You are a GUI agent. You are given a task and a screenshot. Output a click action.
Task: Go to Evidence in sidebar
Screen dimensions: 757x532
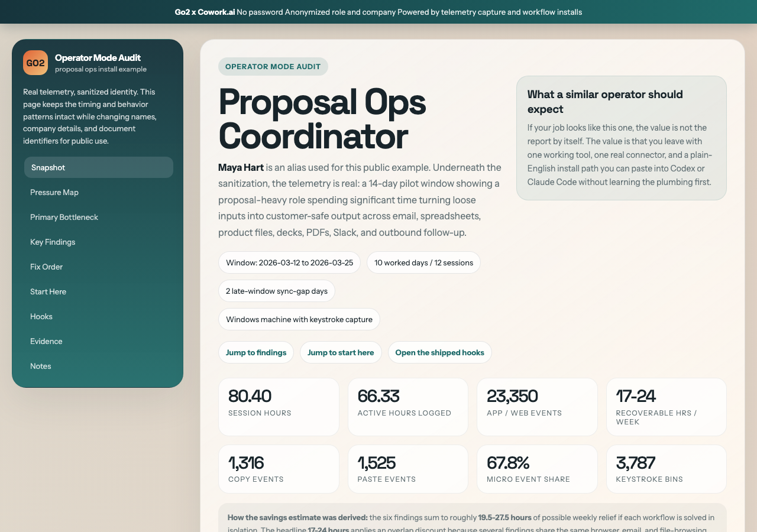(x=99, y=341)
